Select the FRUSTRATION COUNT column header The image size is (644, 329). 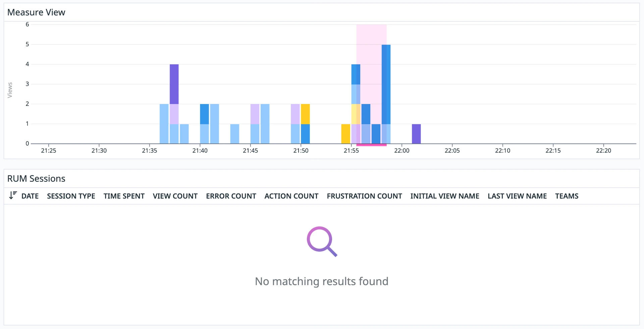click(364, 196)
